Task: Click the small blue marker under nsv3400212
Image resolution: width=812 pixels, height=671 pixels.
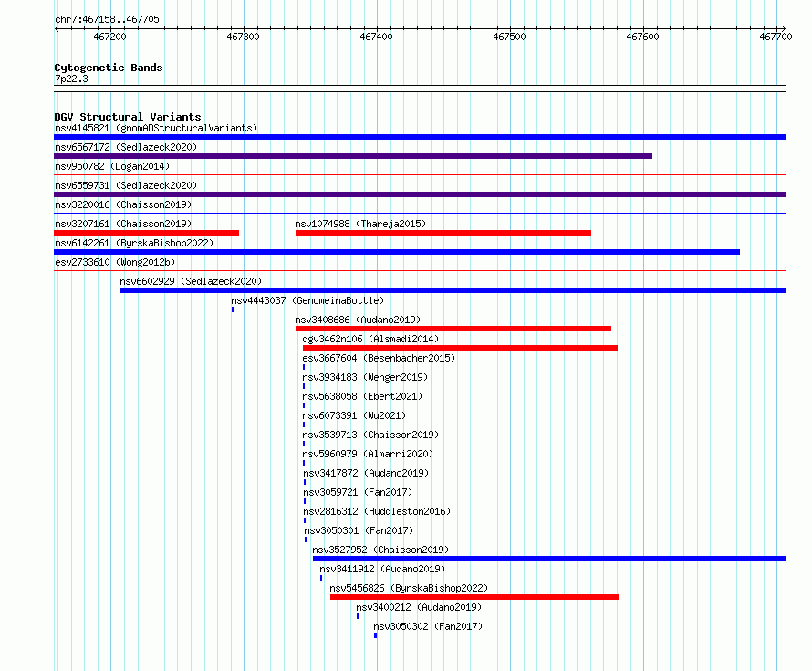Action: pyautogui.click(x=358, y=616)
